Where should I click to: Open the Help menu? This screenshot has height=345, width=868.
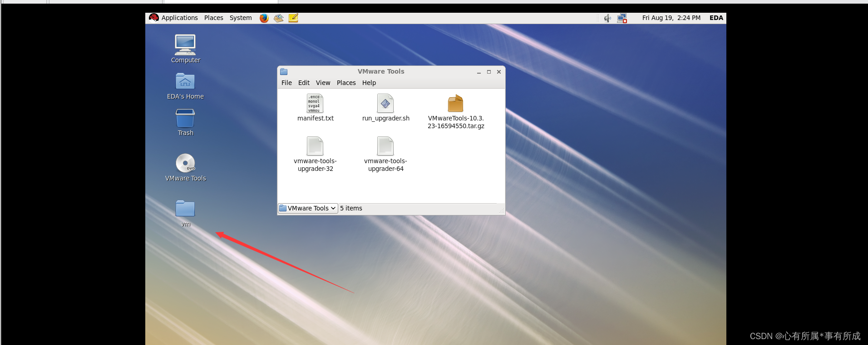click(369, 83)
